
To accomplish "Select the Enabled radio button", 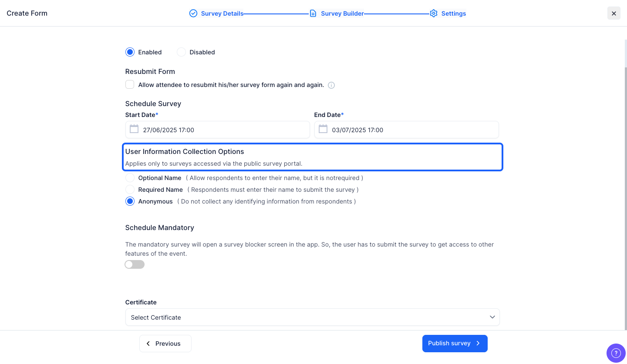I will pyautogui.click(x=130, y=52).
